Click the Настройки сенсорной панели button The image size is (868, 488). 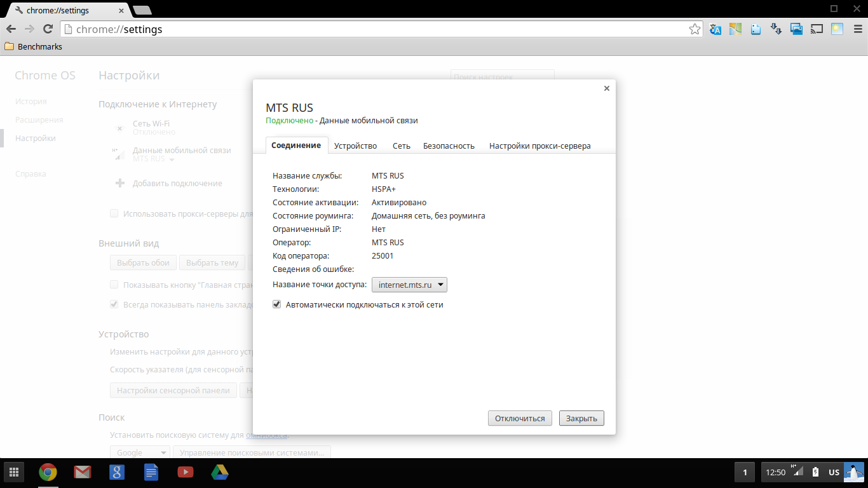click(x=173, y=390)
